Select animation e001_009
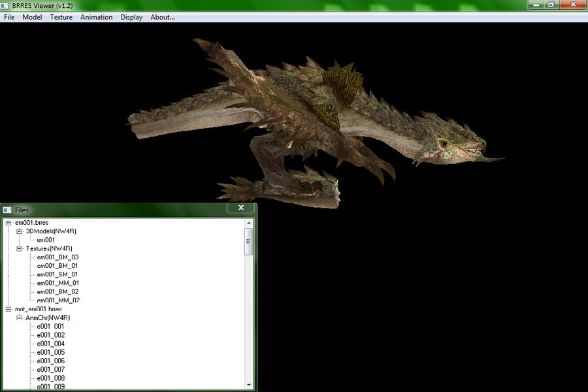Image resolution: width=588 pixels, height=392 pixels. click(x=50, y=386)
